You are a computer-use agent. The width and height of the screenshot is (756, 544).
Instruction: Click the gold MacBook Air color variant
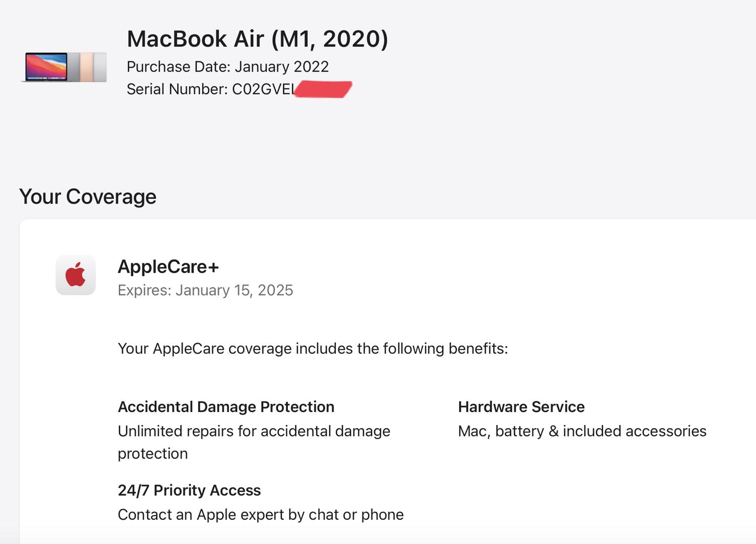[86, 66]
